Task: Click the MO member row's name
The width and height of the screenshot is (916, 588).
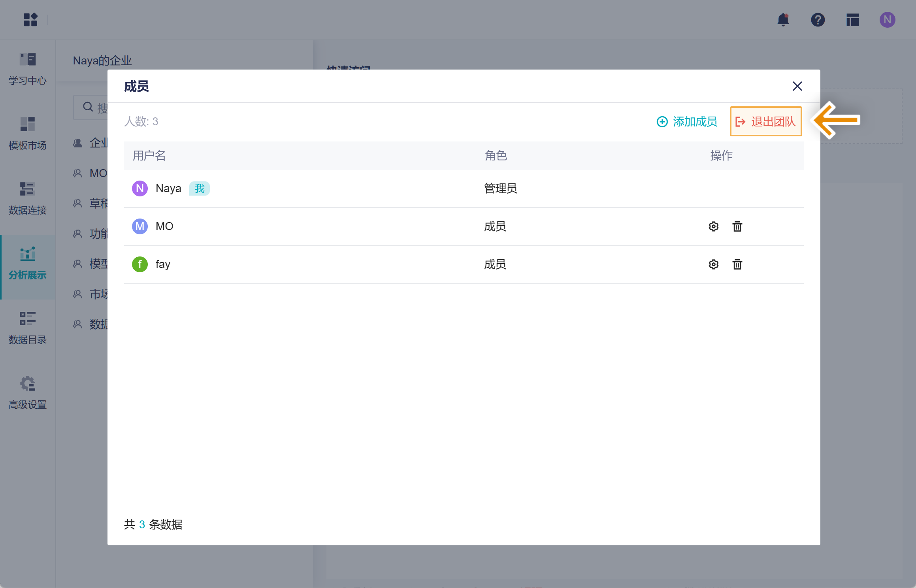Action: tap(164, 226)
